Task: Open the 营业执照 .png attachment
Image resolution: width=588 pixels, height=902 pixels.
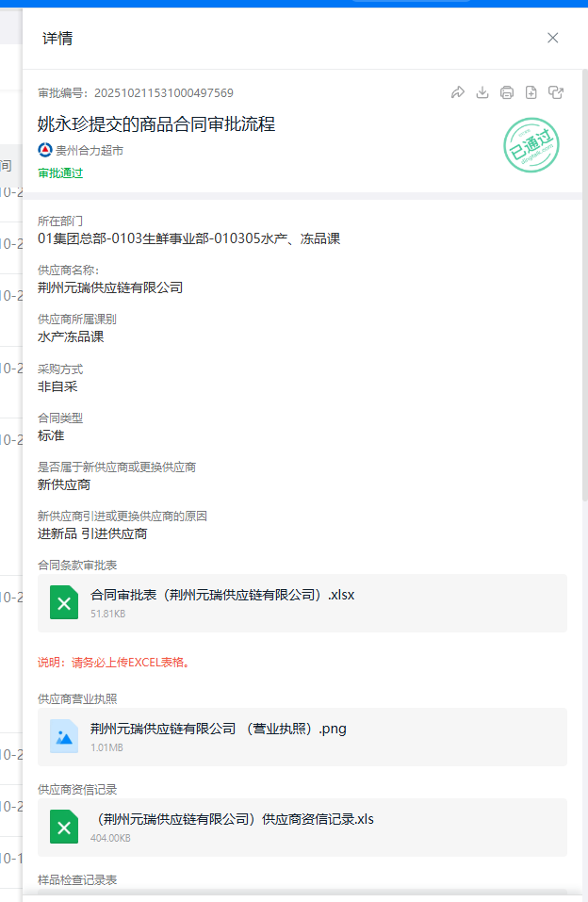Action: [x=219, y=729]
